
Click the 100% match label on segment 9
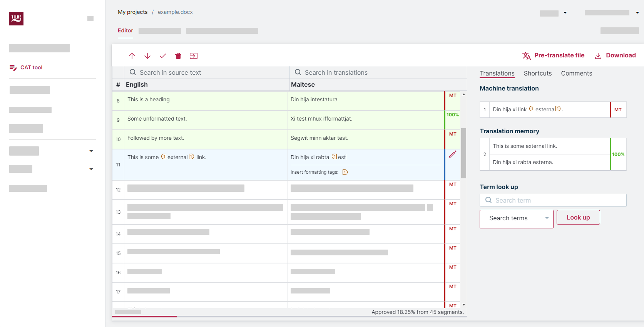453,115
